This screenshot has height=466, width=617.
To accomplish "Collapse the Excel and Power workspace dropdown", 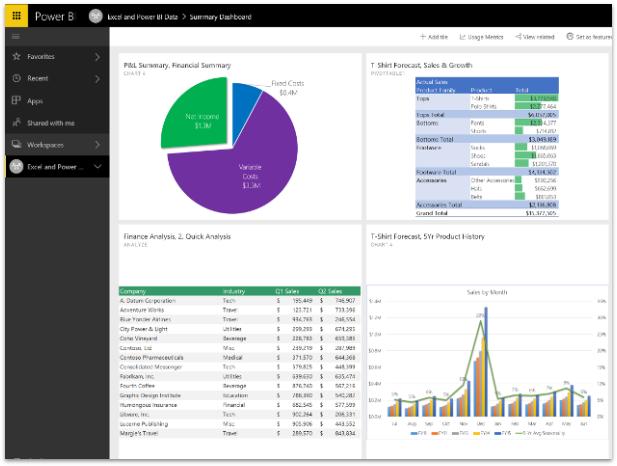I will tap(98, 167).
